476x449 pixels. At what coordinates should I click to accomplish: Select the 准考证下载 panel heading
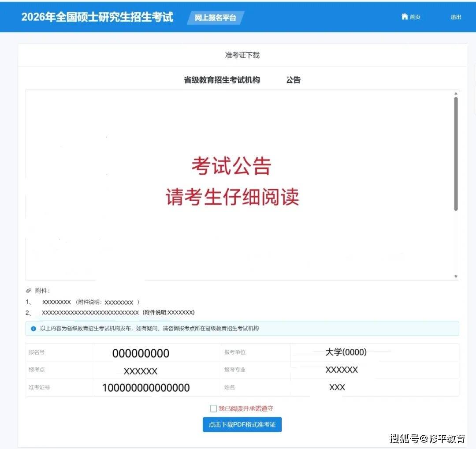[242, 55]
